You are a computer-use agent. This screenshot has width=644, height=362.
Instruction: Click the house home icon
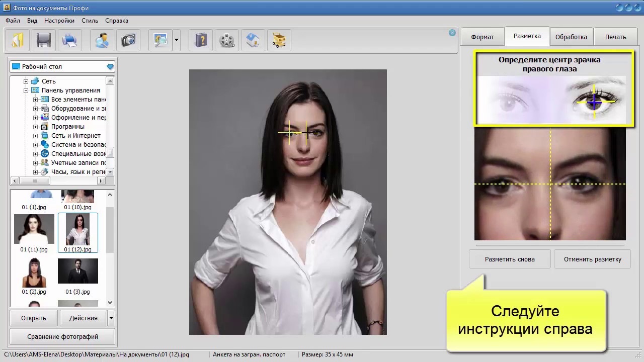tap(253, 40)
